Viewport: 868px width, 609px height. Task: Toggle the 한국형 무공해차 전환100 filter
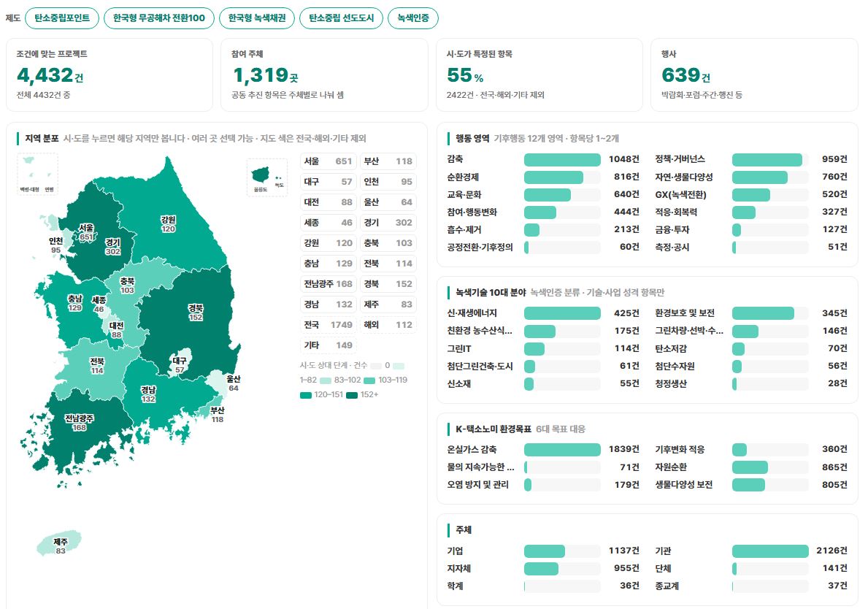pos(159,18)
